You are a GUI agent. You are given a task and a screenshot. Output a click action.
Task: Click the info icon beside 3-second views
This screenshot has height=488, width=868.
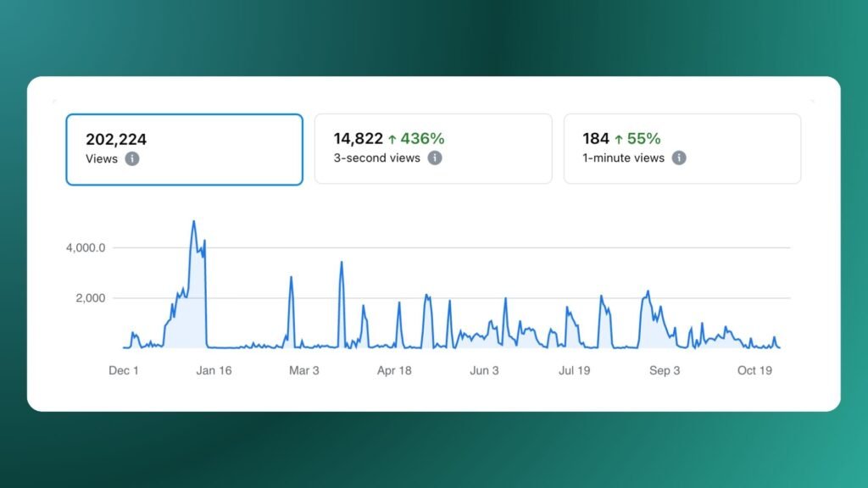[434, 158]
